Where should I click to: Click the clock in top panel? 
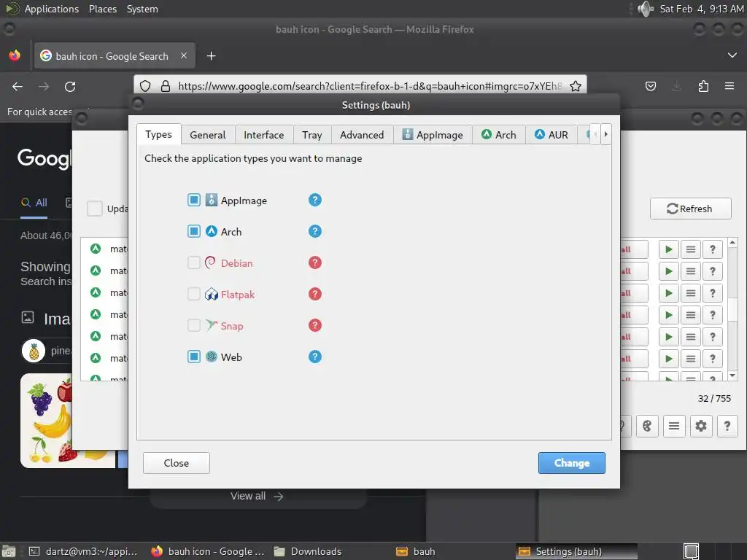click(x=701, y=9)
